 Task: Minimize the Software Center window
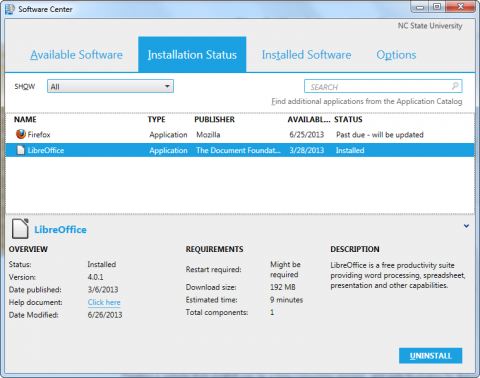[x=420, y=7]
